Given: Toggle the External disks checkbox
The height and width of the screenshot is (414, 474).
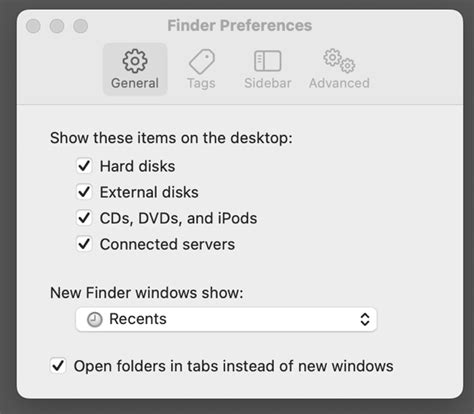Looking at the screenshot, I should 84,192.
